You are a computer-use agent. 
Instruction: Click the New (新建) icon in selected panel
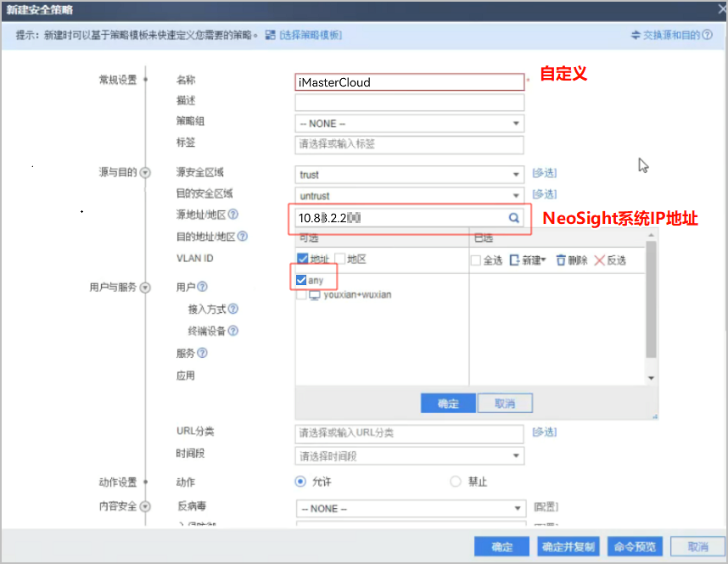tap(514, 260)
